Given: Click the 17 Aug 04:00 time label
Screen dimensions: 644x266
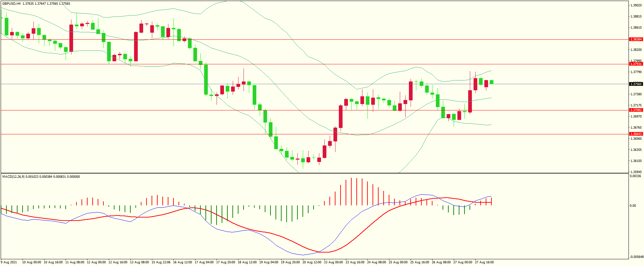Looking at the screenshot, I should pyautogui.click(x=204, y=262).
